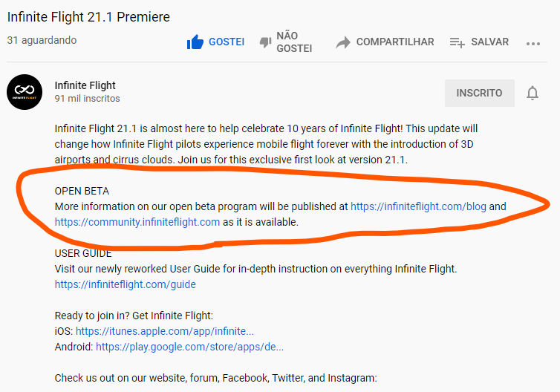Open the infiniteflight.com/blog link

coord(418,206)
